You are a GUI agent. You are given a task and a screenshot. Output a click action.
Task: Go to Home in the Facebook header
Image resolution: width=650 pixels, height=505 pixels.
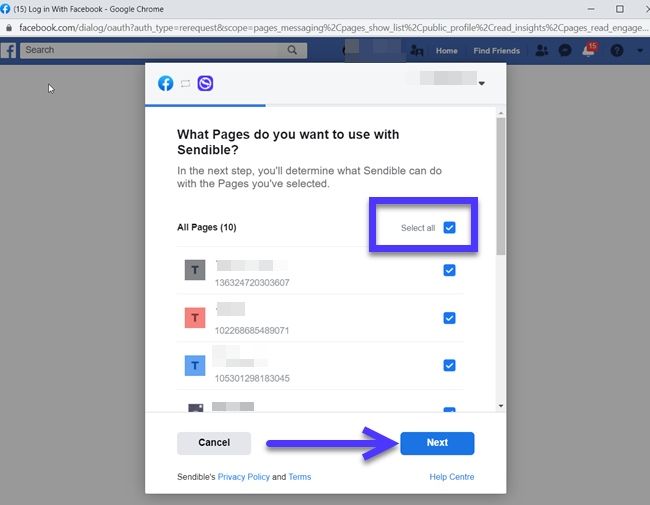tap(446, 51)
